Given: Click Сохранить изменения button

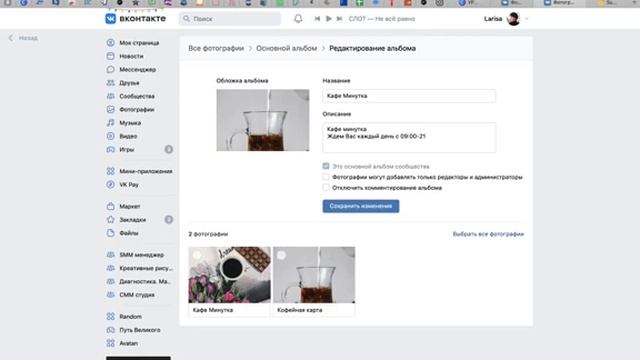Looking at the screenshot, I should coord(361,206).
